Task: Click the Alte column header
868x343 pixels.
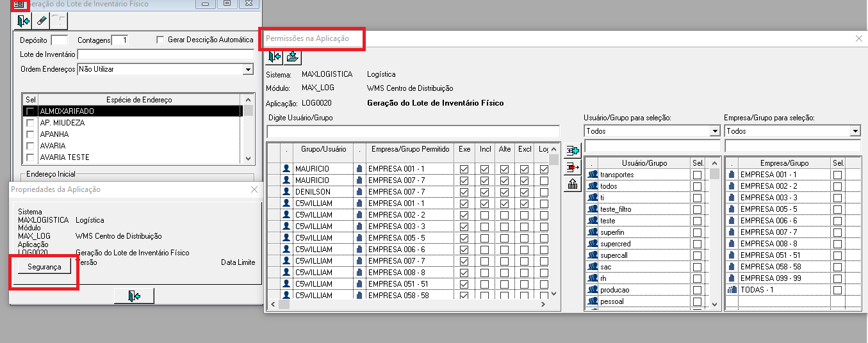Action: pos(505,149)
